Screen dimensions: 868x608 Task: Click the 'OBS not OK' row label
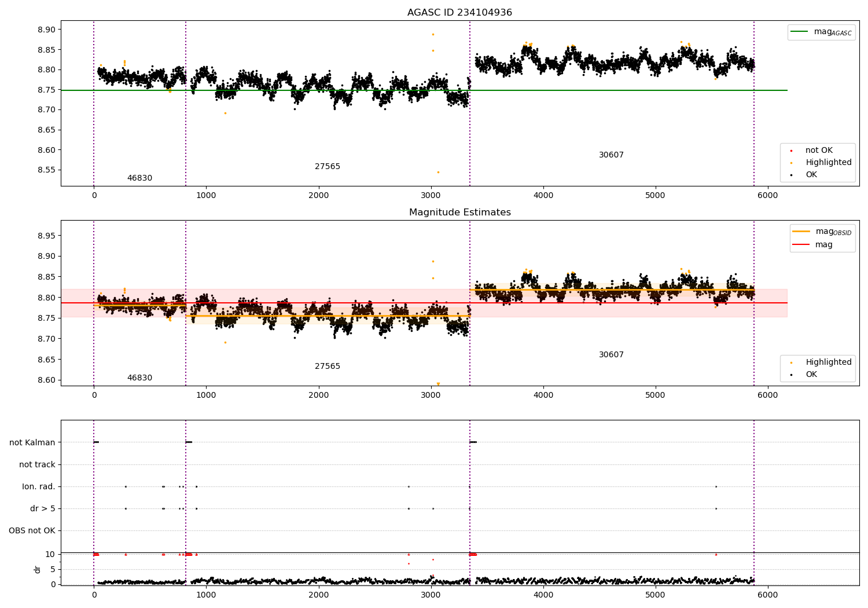click(x=32, y=531)
